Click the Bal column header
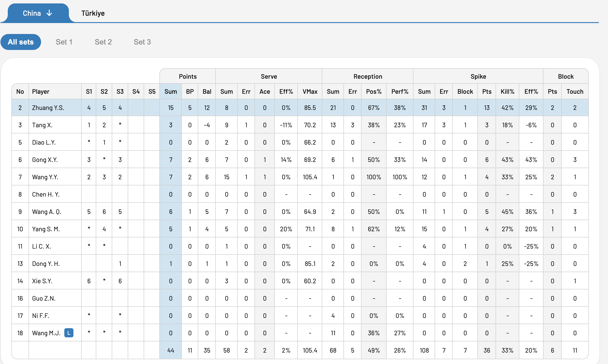 point(207,91)
